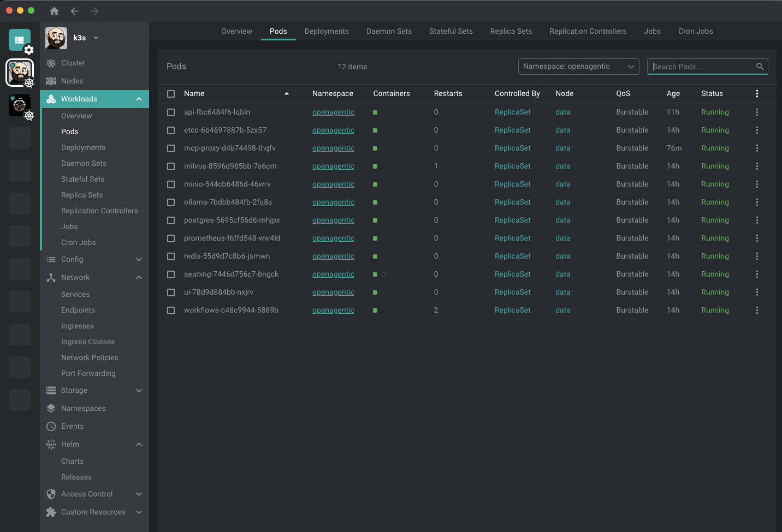This screenshot has width=782, height=532.
Task: Select the dark round-logo cluster in hotbar
Action: point(20,105)
